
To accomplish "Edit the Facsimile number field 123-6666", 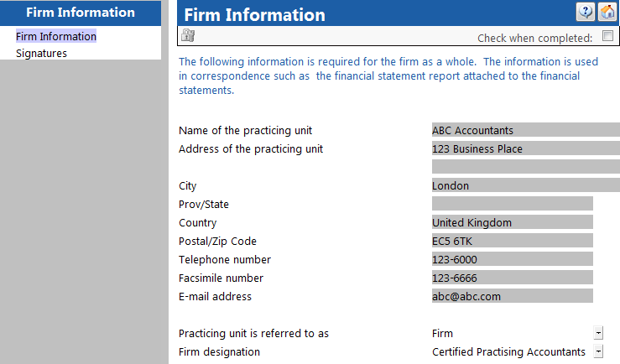I will (x=513, y=278).
